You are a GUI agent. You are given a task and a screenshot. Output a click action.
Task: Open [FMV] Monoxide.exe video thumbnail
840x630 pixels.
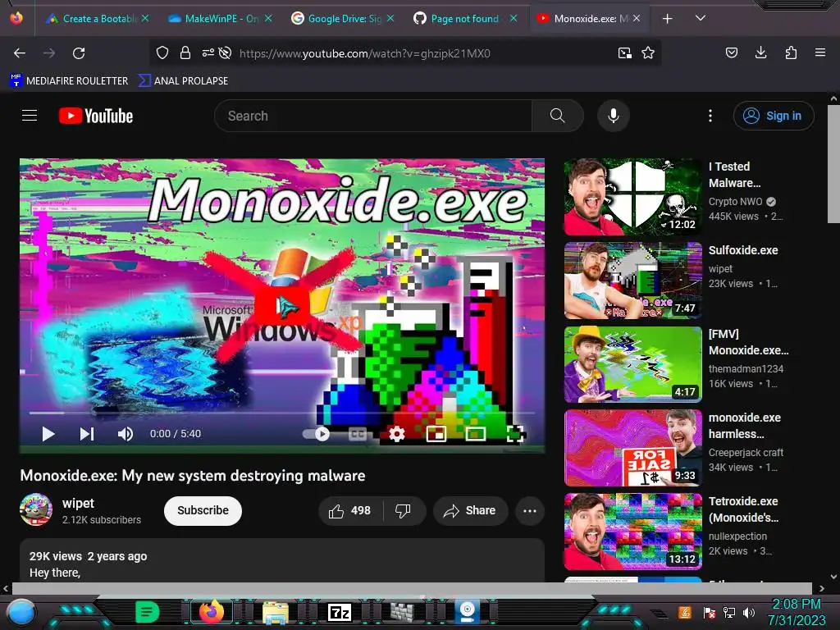point(632,364)
